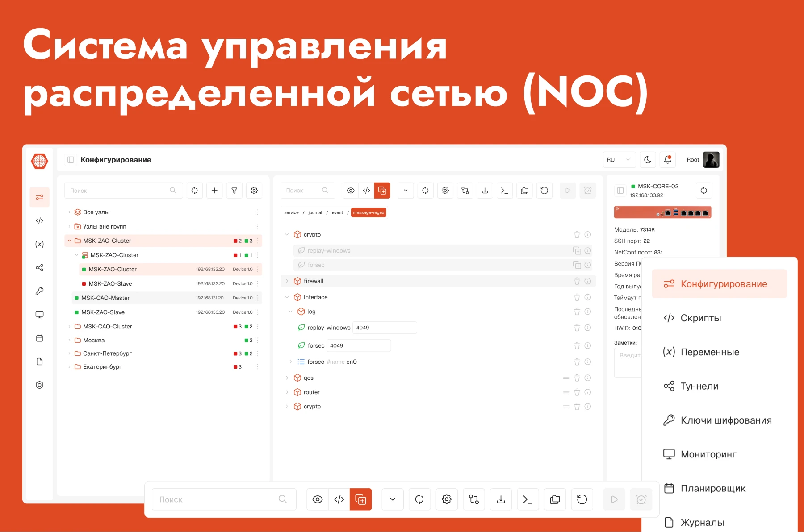Open chevron dropdown in enlarged bottom toolbar
Image resolution: width=804 pixels, height=532 pixels.
click(393, 499)
